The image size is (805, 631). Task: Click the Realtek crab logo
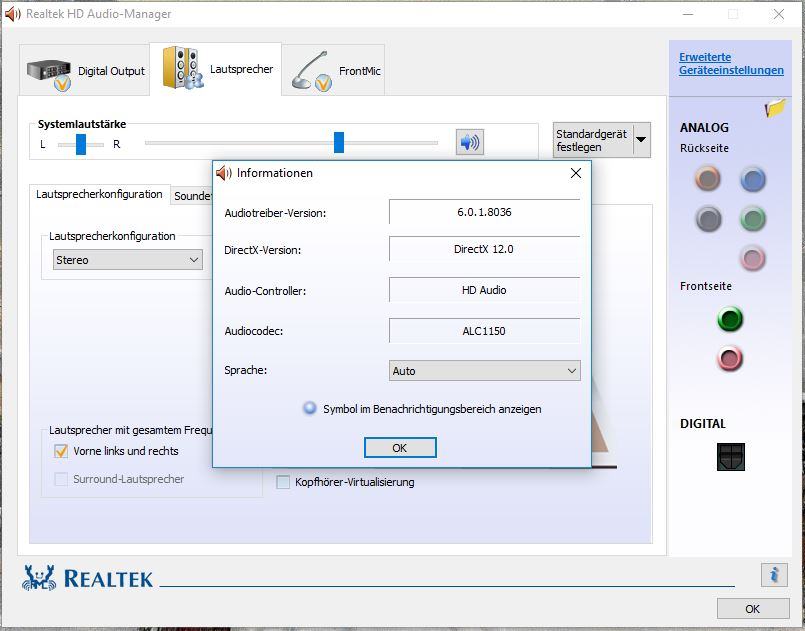click(39, 578)
